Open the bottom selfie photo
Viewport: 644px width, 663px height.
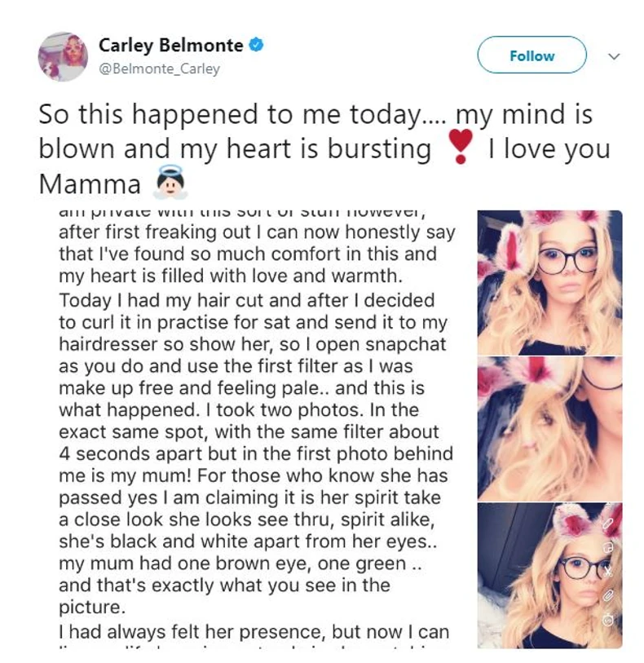pyautogui.click(x=549, y=574)
